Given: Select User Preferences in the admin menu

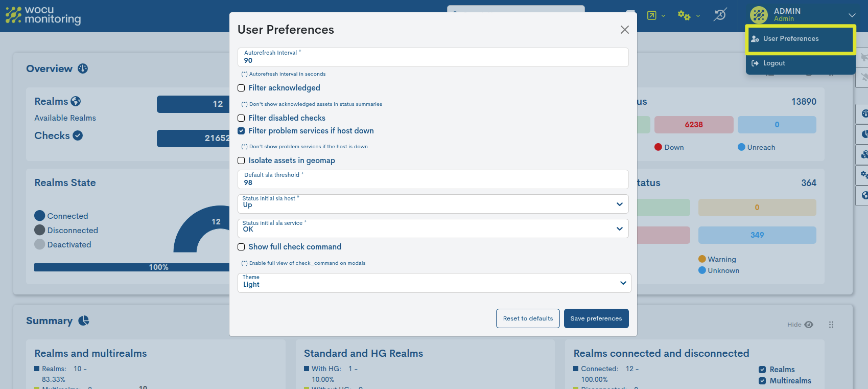Looking at the screenshot, I should [x=790, y=39].
